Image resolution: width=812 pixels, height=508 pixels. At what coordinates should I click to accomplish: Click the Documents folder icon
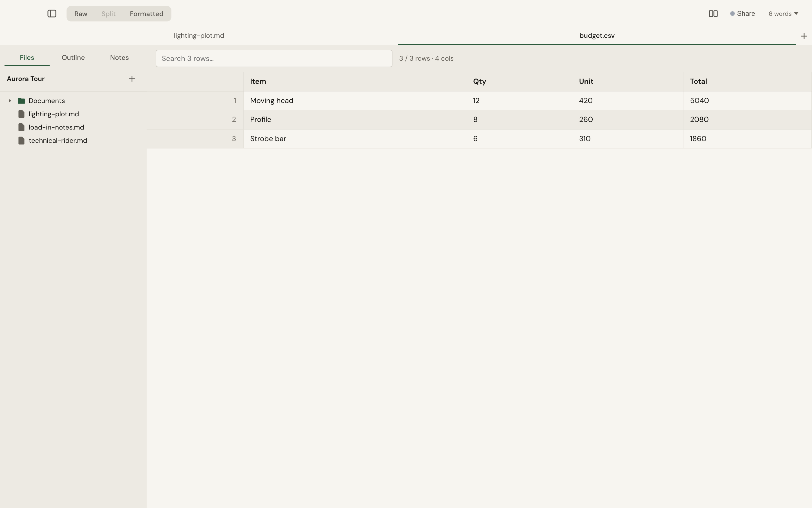tap(21, 101)
